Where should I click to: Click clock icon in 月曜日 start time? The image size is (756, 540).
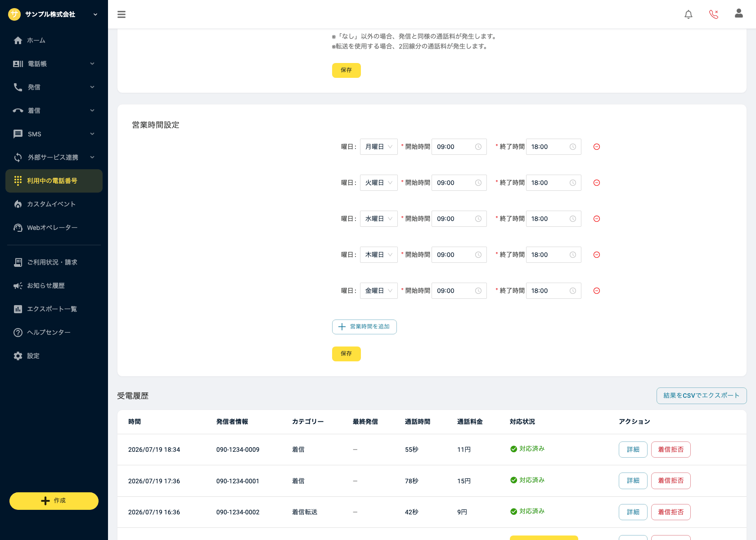click(x=478, y=147)
